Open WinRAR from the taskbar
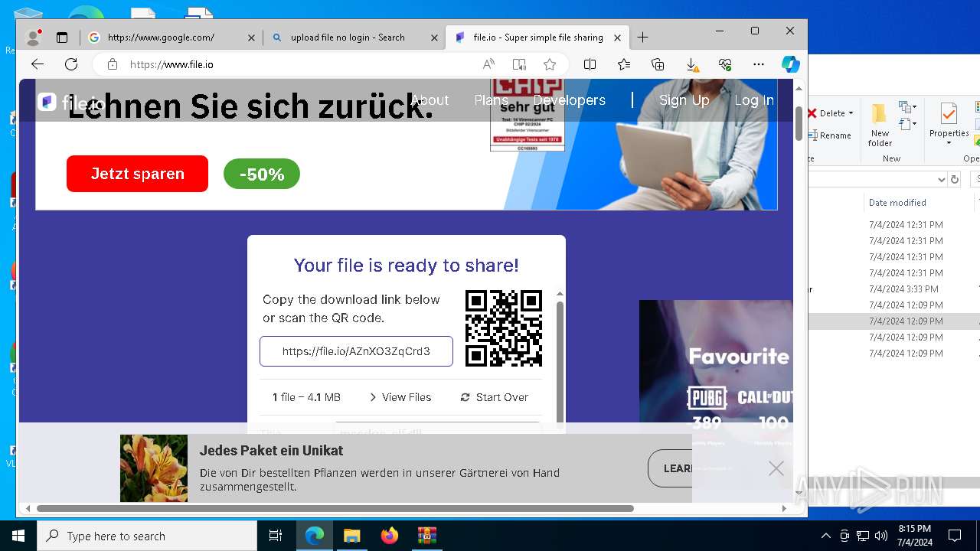The width and height of the screenshot is (980, 551). pyautogui.click(x=426, y=536)
